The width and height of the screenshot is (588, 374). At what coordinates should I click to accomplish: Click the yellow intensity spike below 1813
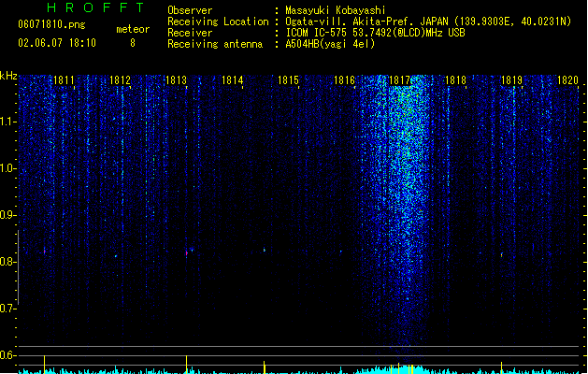tap(186, 364)
